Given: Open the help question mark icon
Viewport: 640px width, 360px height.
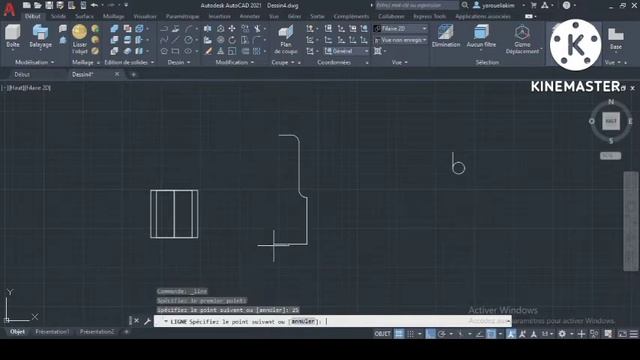Looking at the screenshot, I should click(567, 5).
